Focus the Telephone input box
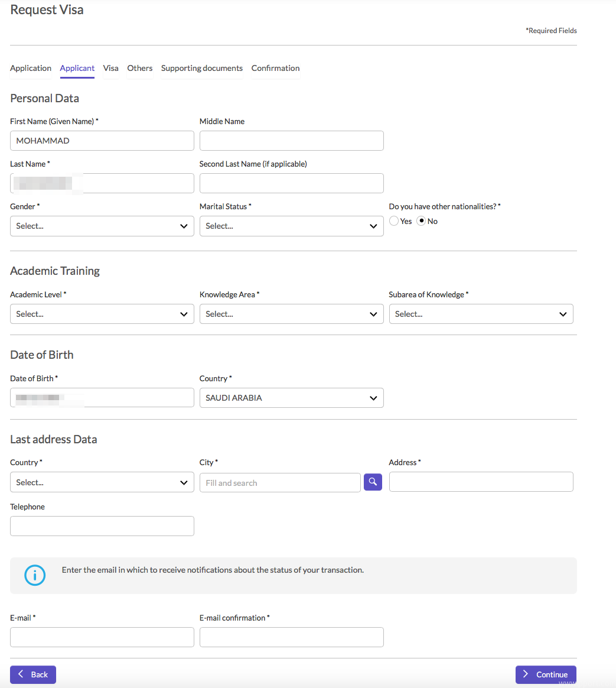 [102, 526]
